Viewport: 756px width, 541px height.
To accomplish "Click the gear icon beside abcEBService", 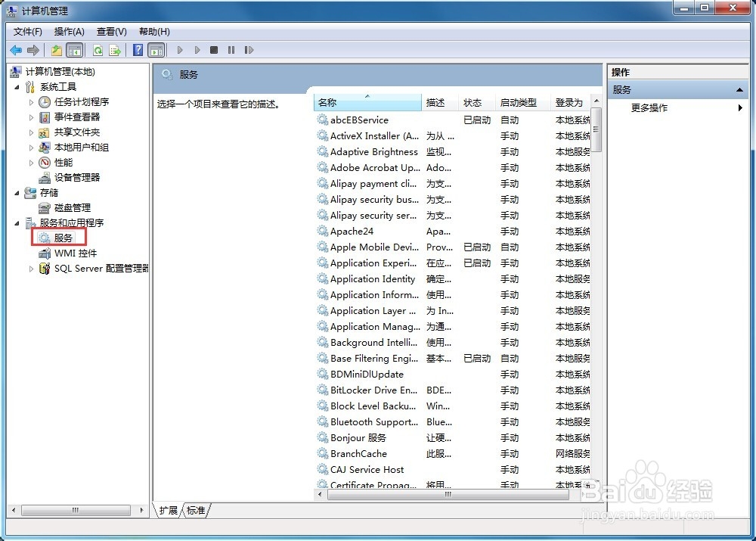I will point(323,120).
